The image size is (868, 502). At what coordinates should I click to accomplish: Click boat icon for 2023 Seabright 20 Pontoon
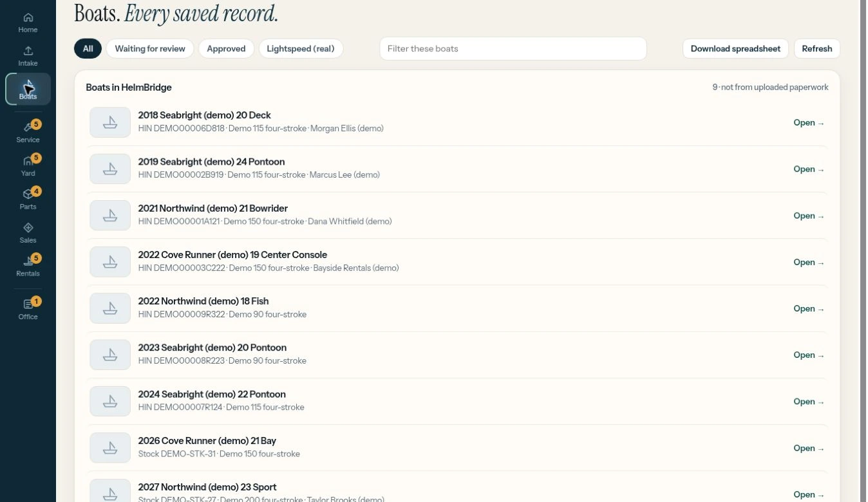pos(110,355)
